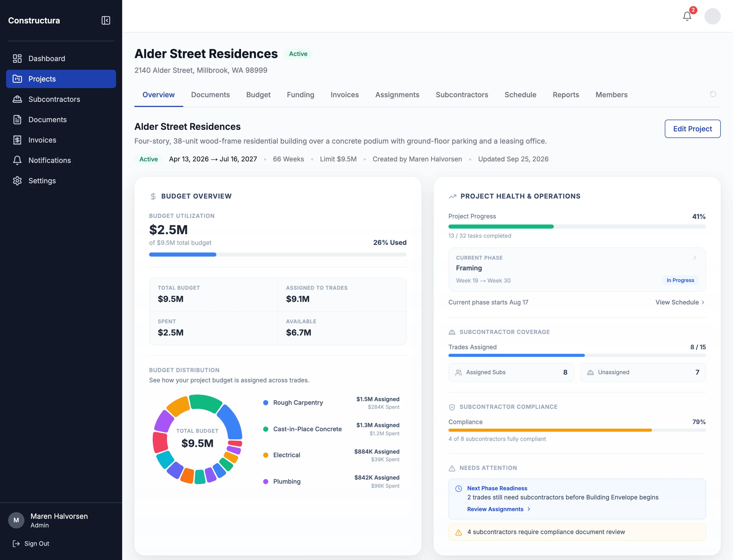Image resolution: width=733 pixels, height=560 pixels.
Task: Click the Subcontractors hard hat icon in sidebar
Action: [17, 99]
